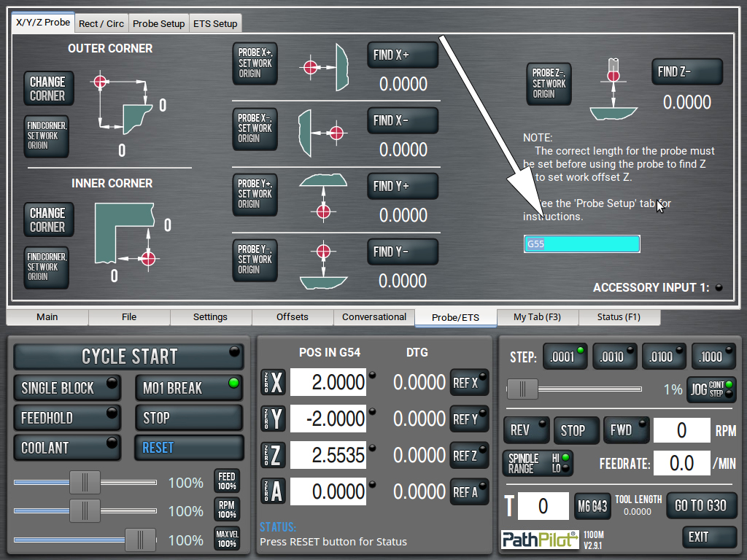Click the jog speed slider handle
Viewport: 747px width, 560px height.
coord(522,389)
